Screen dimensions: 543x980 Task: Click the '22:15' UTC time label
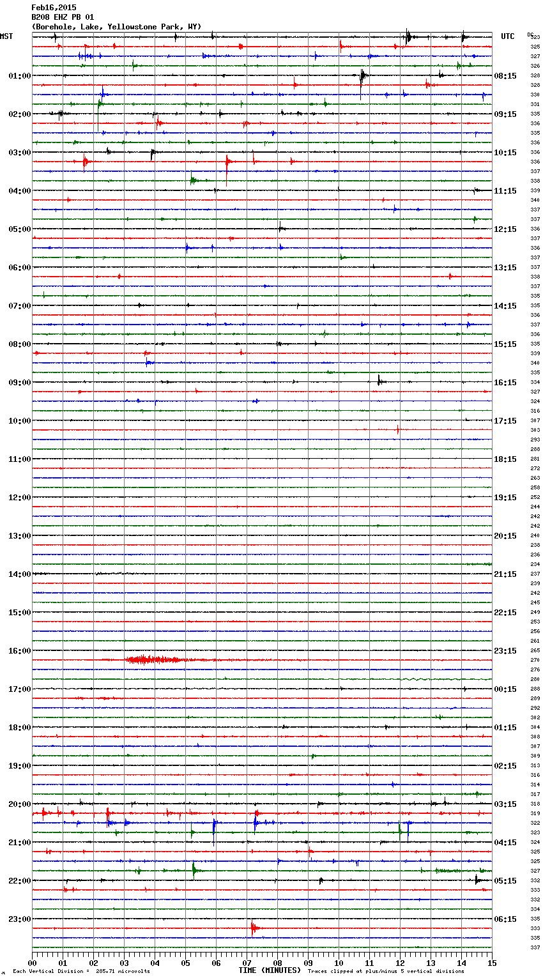tap(505, 613)
